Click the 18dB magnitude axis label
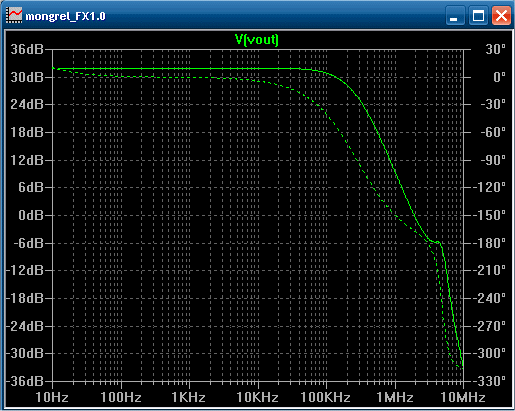Viewport: 515px width, 411px height. tap(27, 132)
